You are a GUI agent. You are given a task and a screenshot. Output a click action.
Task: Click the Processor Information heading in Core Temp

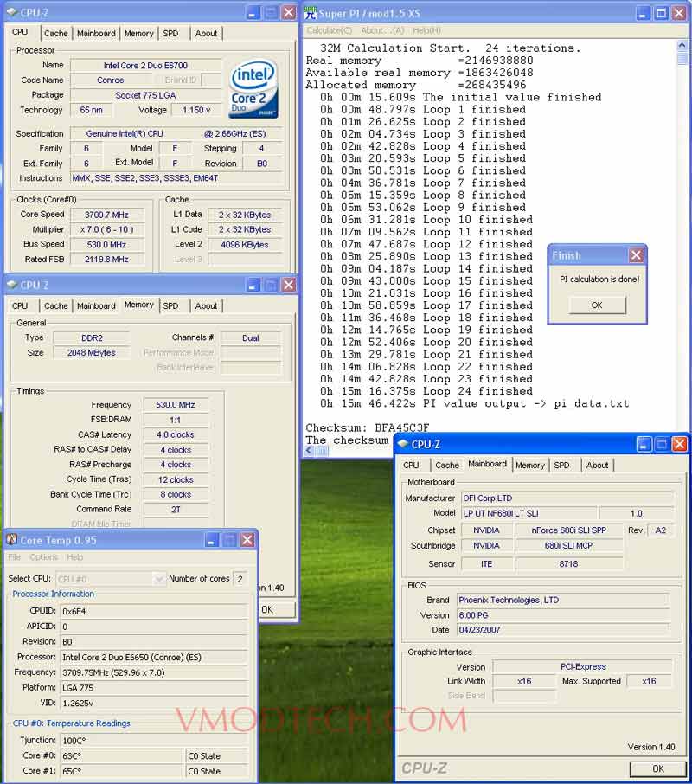click(54, 594)
